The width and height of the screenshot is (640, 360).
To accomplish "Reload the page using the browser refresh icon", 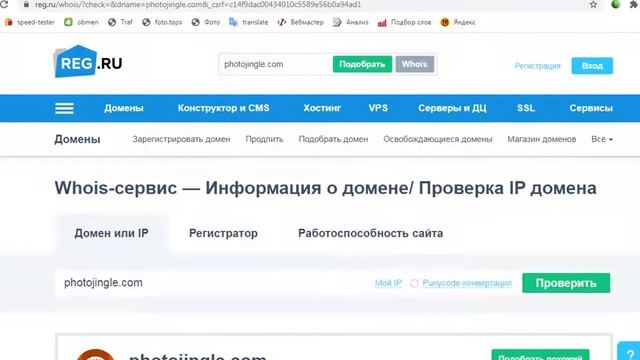I will [4, 4].
